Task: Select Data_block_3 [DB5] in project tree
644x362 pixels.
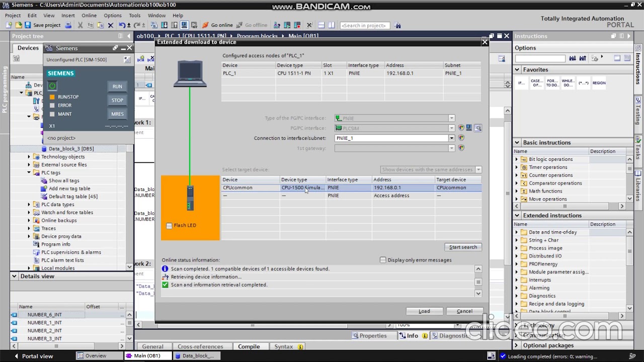Action: coord(70,149)
